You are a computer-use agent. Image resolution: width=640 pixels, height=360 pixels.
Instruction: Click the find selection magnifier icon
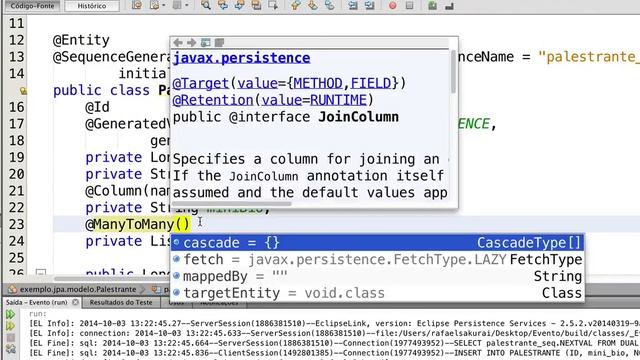point(206,6)
